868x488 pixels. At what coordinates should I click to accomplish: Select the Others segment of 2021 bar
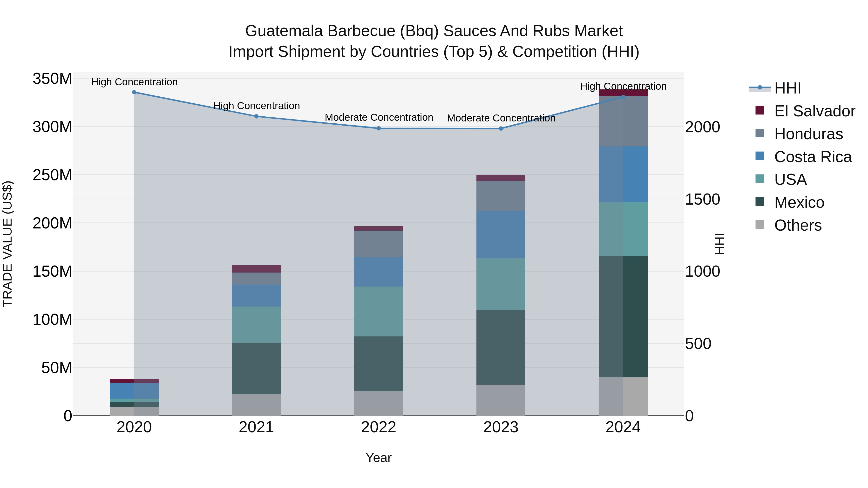click(x=257, y=405)
